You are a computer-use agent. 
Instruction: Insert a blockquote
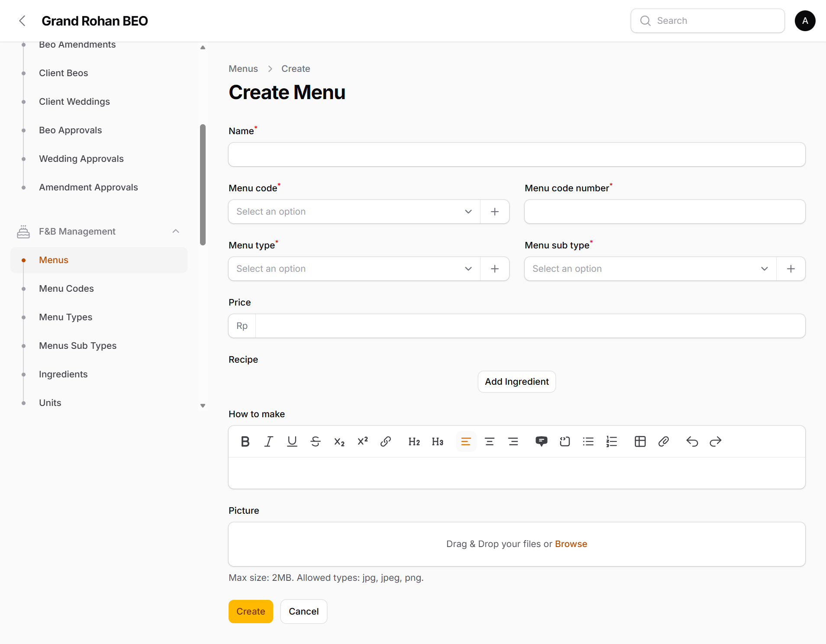[541, 441]
